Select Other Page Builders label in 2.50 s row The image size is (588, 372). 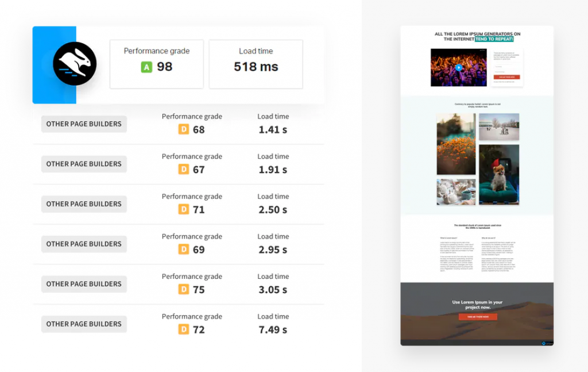tap(84, 204)
